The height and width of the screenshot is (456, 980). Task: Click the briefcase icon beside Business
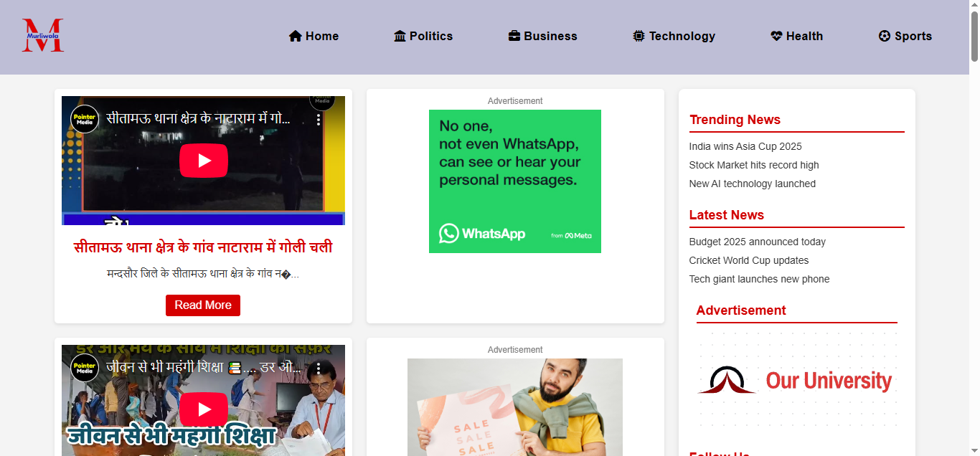pyautogui.click(x=514, y=36)
